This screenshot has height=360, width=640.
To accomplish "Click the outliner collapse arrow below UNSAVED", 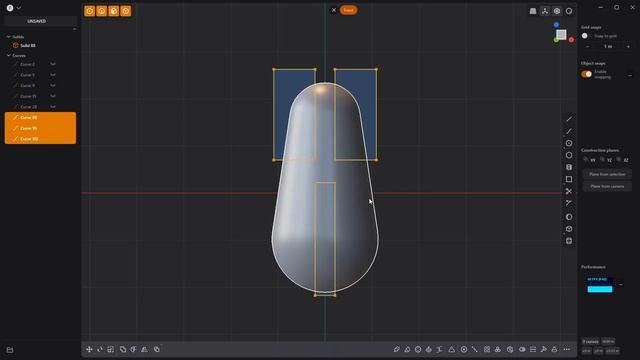I will pos(74,29).
